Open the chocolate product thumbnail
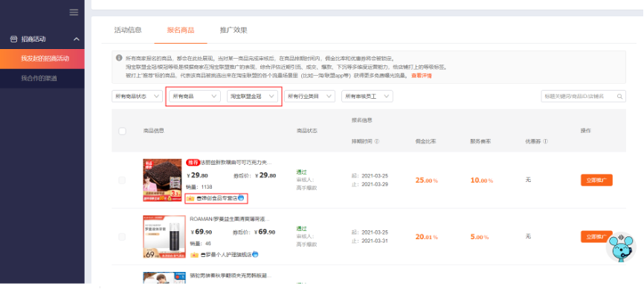The width and height of the screenshot is (644, 289). coord(162,181)
